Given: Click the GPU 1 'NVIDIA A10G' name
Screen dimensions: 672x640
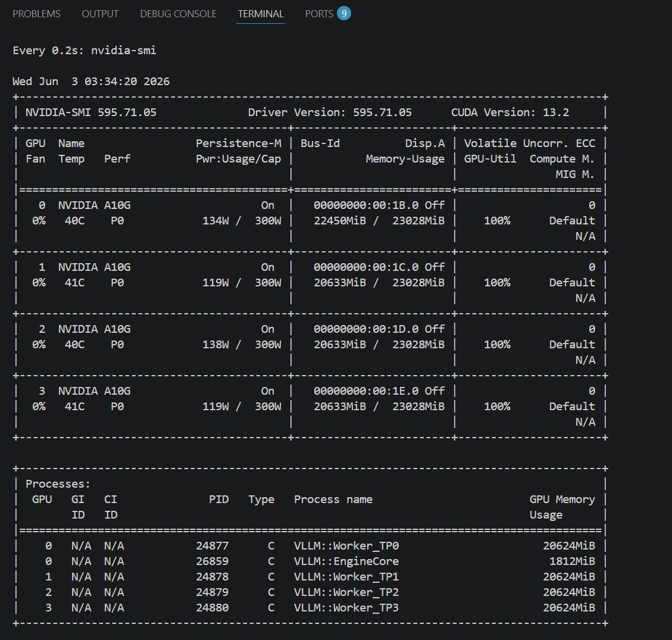Looking at the screenshot, I should [x=94, y=267].
